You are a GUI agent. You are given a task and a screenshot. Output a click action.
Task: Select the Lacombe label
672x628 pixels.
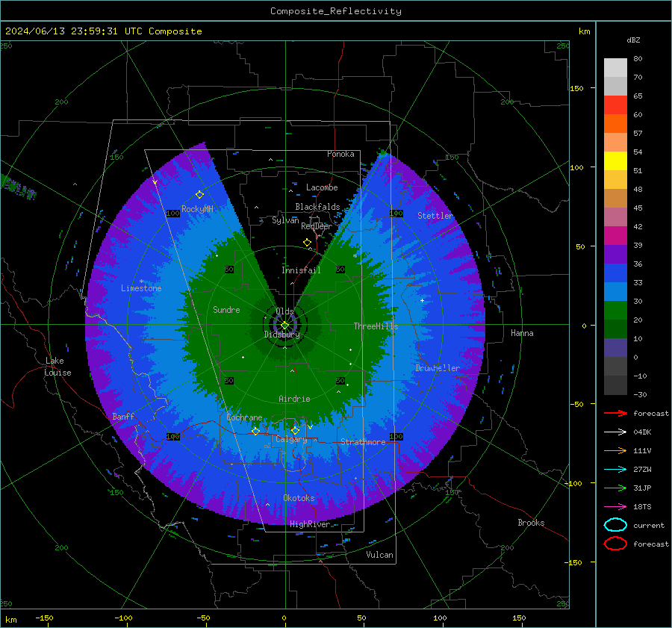point(322,187)
